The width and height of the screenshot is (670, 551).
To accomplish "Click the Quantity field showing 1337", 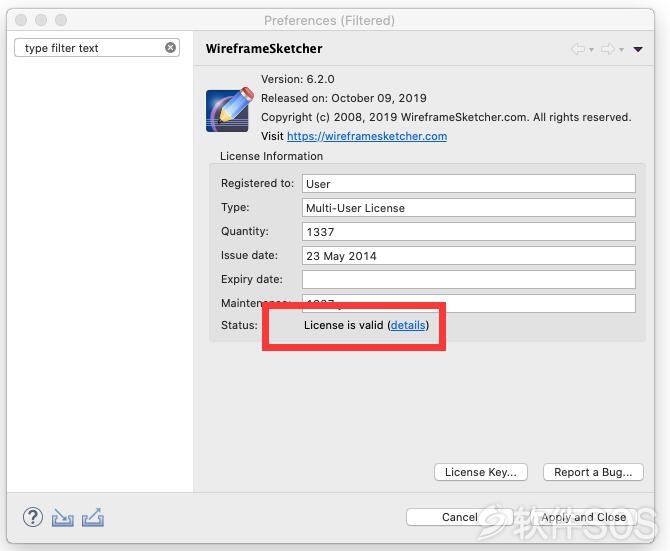I will (x=469, y=232).
